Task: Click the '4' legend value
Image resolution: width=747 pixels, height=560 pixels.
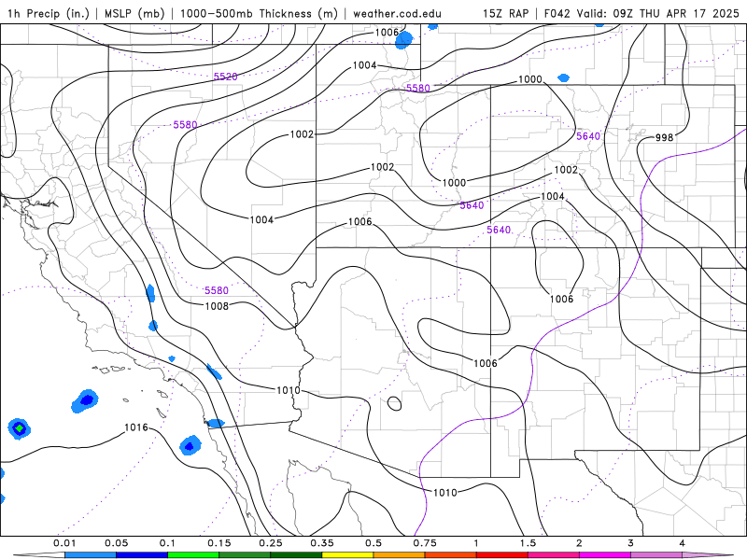Action: (x=682, y=543)
